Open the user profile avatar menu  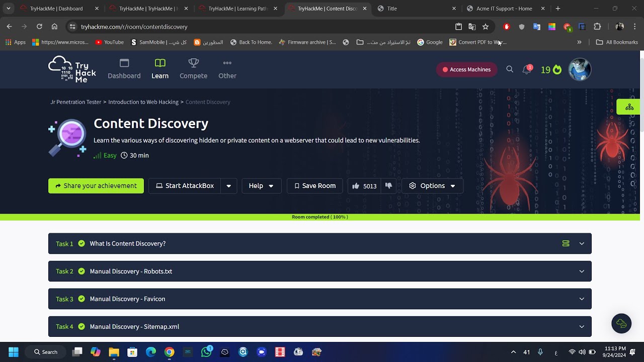click(x=580, y=69)
